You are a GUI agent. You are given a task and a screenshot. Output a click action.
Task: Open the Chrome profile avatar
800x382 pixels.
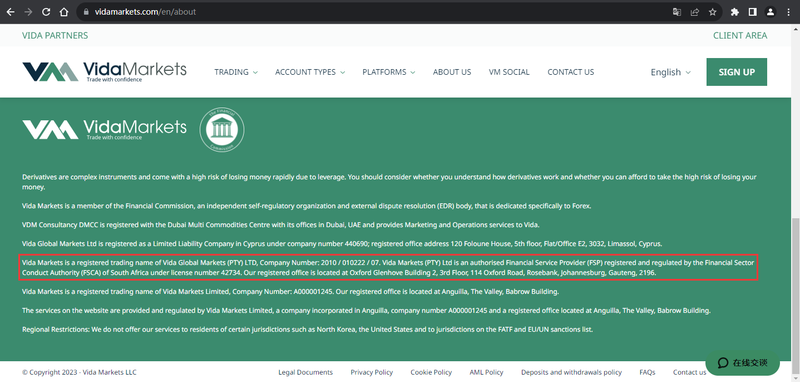[770, 12]
